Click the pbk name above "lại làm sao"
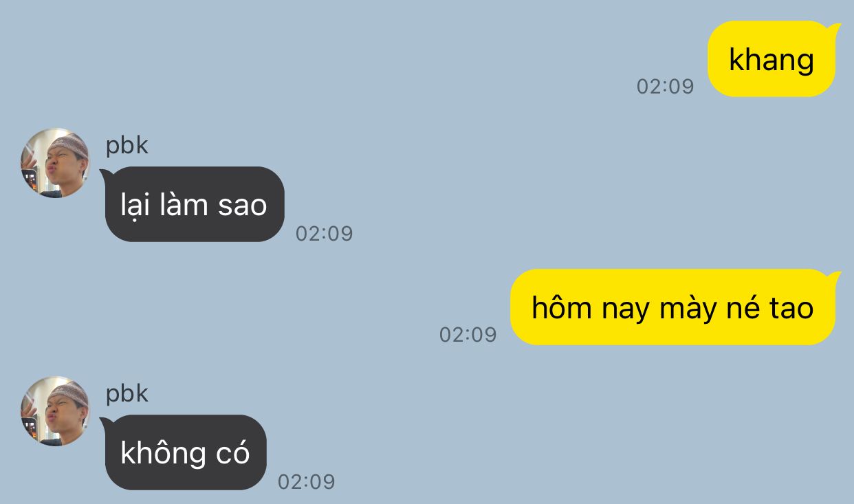This screenshot has height=504, width=854. coord(127,145)
